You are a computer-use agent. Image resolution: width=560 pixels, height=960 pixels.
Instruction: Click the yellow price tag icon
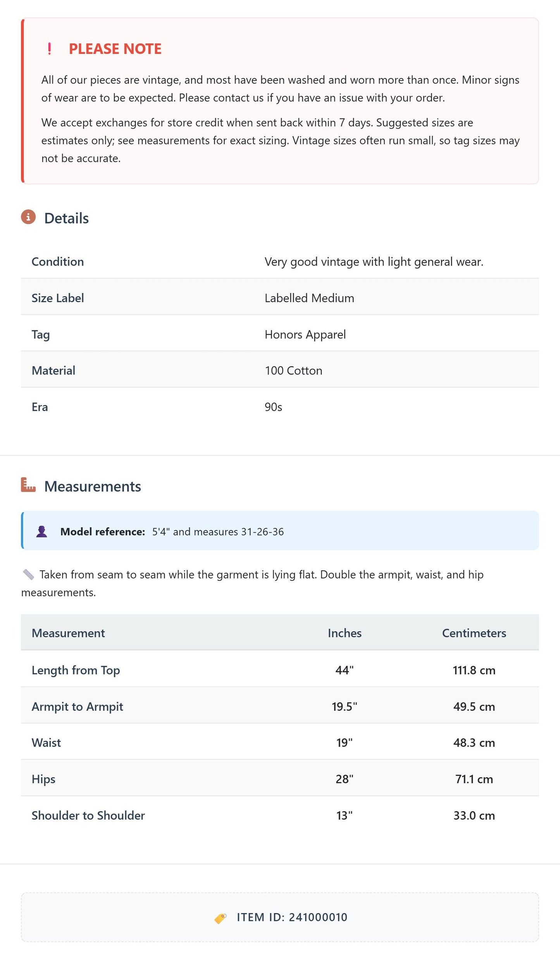point(221,918)
